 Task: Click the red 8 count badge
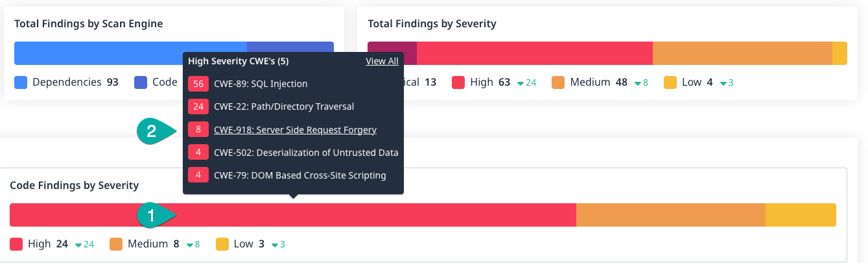(198, 130)
